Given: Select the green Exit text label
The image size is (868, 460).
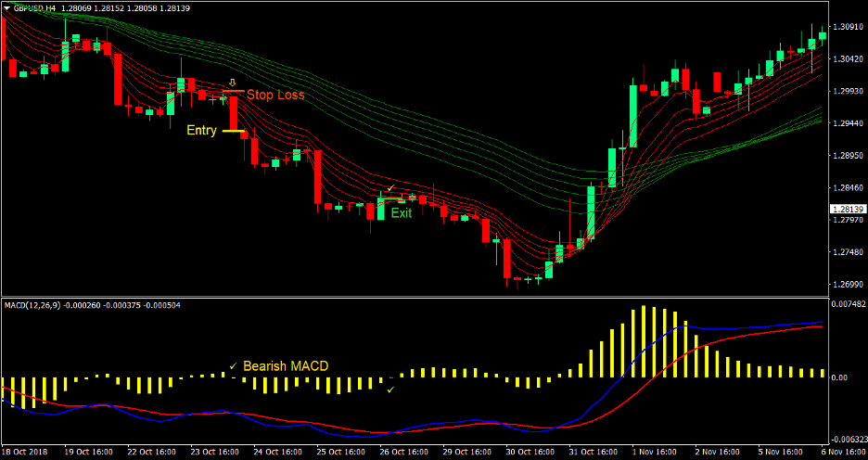Looking at the screenshot, I should click(x=401, y=212).
